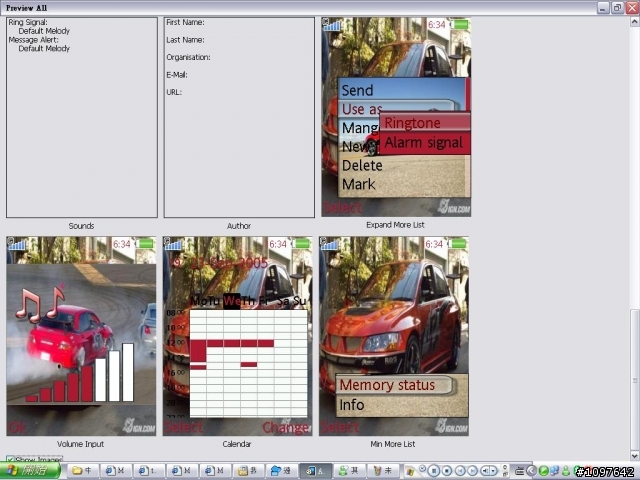Viewport: 640px width, 480px height.
Task: Open the Author preview panel
Action: click(x=239, y=117)
